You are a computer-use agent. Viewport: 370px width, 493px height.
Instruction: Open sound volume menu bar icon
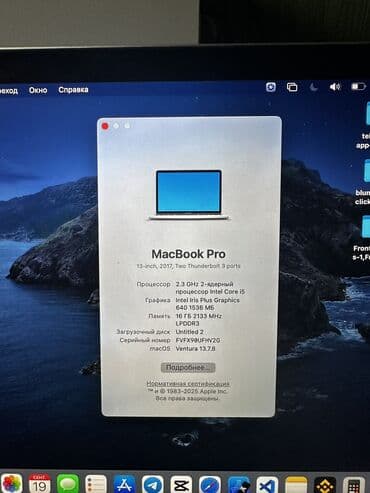point(335,87)
